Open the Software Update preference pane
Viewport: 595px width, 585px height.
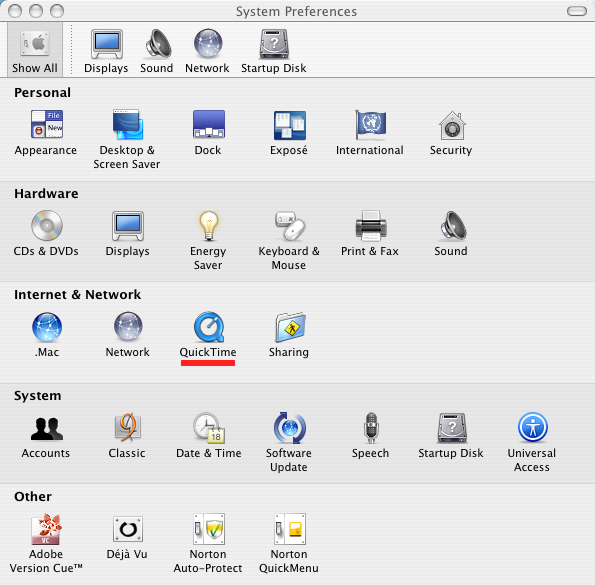pos(289,442)
